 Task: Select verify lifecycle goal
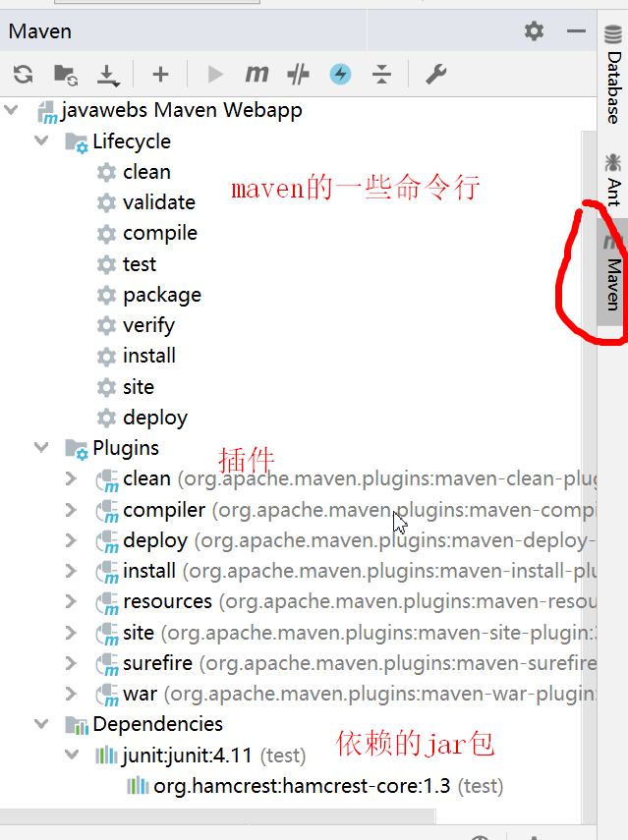pos(149,326)
